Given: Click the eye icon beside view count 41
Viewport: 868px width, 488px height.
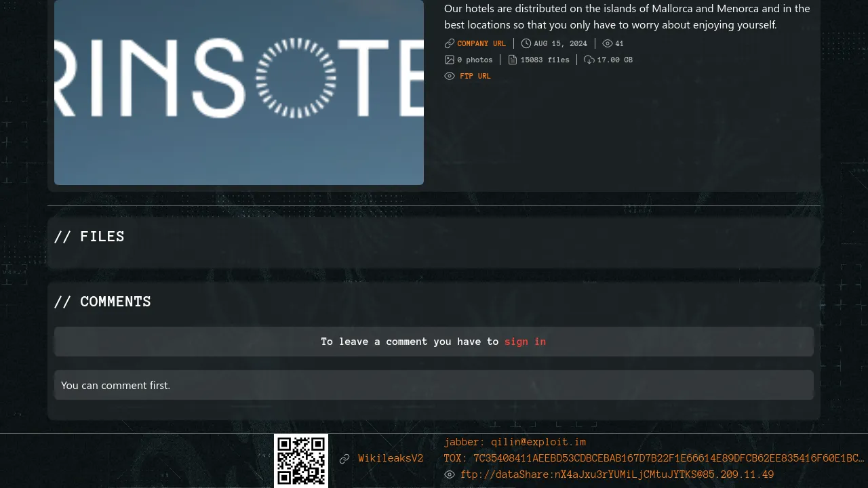Looking at the screenshot, I should pos(608,43).
